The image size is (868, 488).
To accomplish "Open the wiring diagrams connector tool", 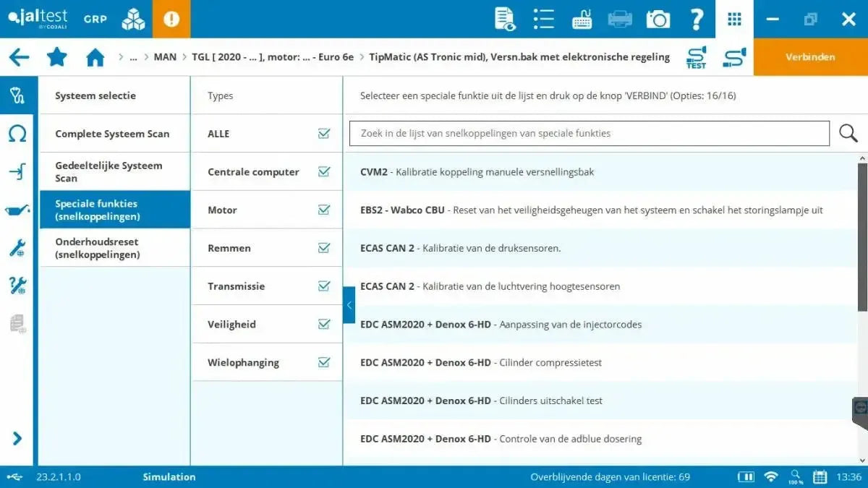I will point(18,171).
